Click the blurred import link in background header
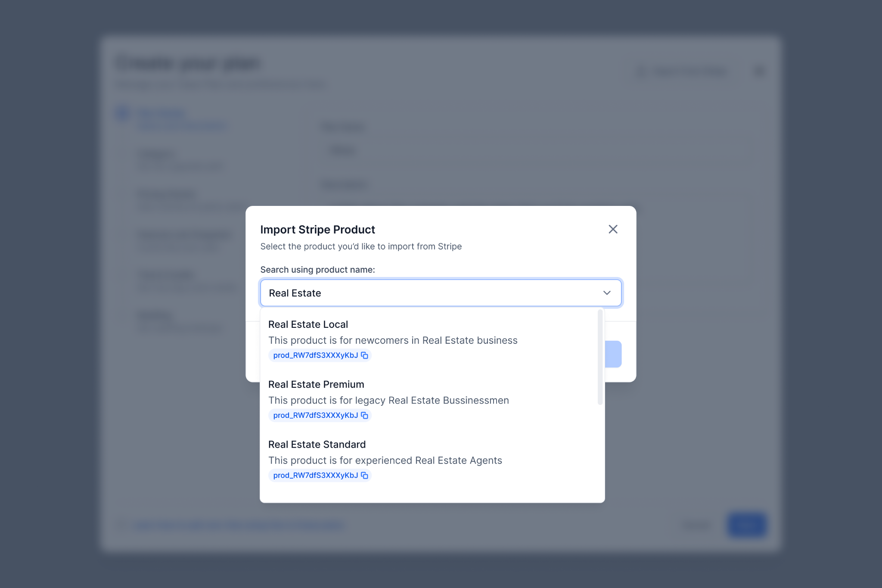882x588 pixels. tap(684, 72)
